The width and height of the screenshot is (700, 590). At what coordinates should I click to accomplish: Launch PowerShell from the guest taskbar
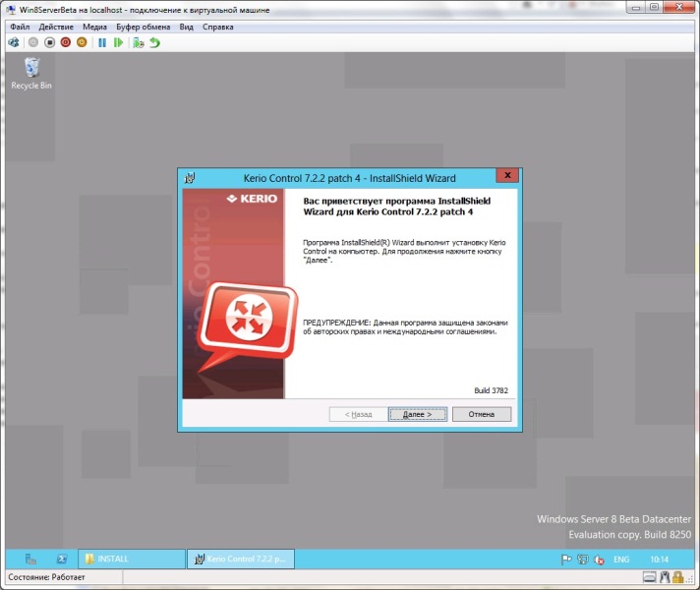(x=61, y=559)
